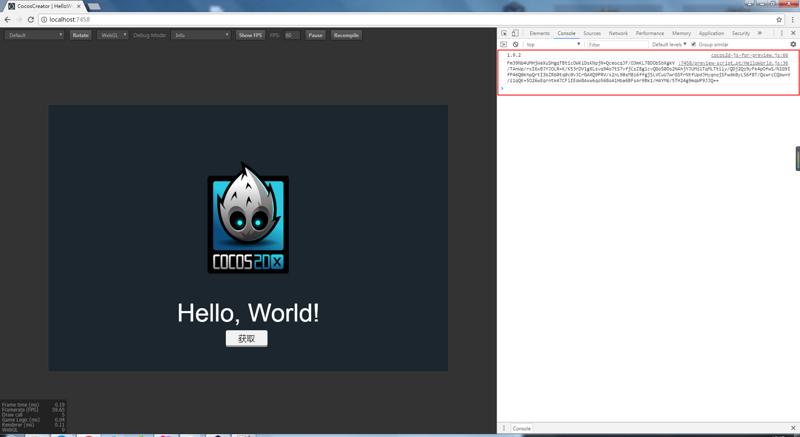Close the bottom Console drawer

pyautogui.click(x=793, y=428)
